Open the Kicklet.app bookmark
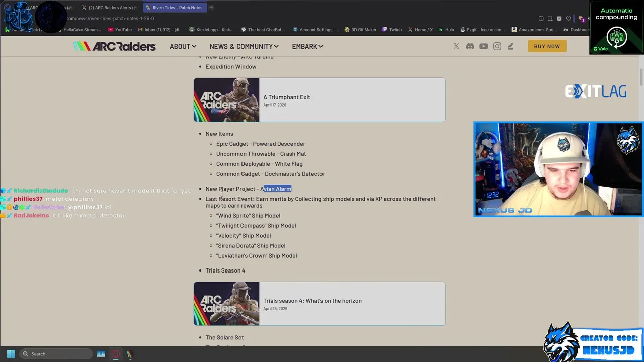Screen dimensions: 644x362 pyautogui.click(x=212, y=30)
